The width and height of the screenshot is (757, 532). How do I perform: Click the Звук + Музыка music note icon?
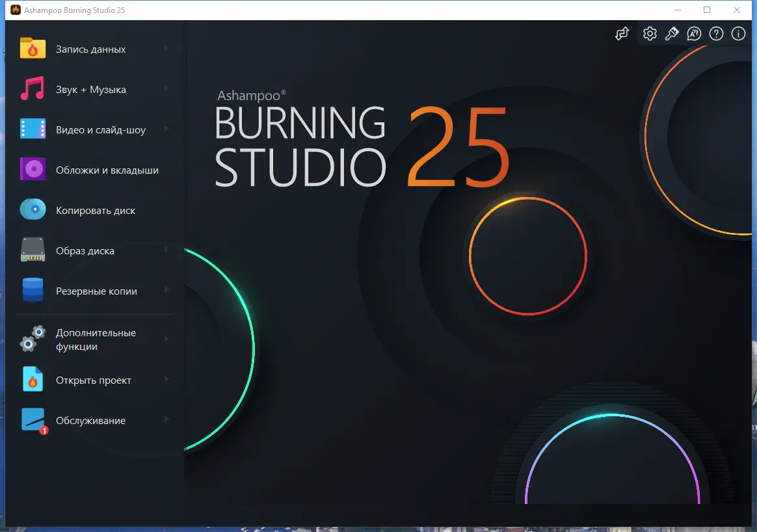tap(33, 89)
